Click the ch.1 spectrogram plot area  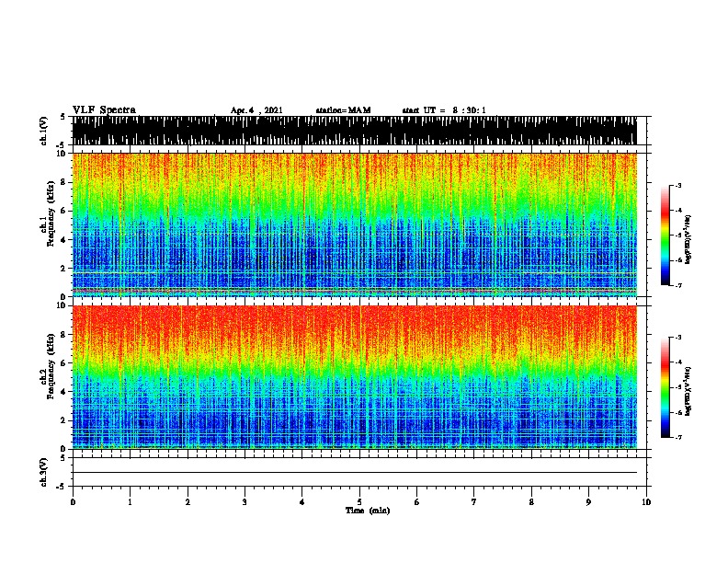355,224
